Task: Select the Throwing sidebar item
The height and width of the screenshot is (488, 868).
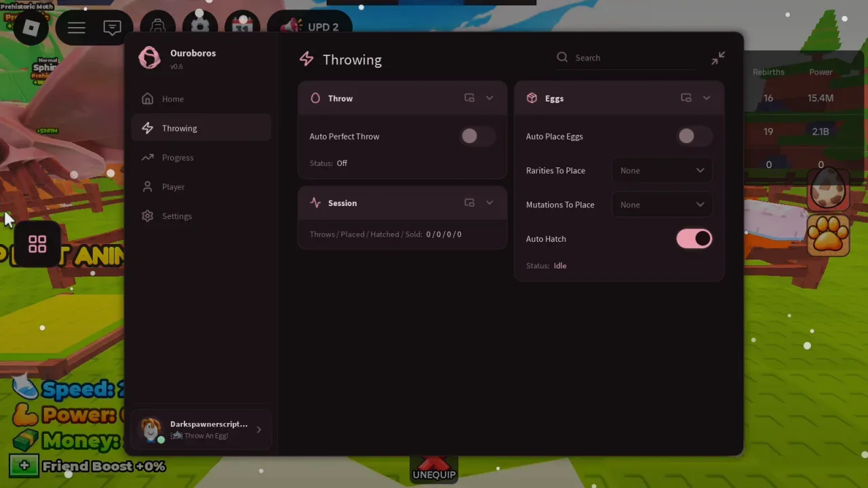Action: (201, 128)
